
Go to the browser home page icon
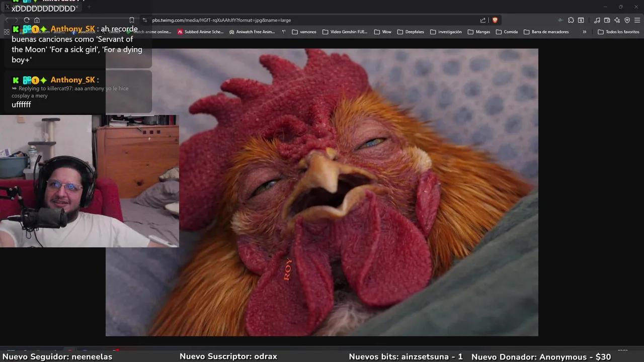point(37,20)
